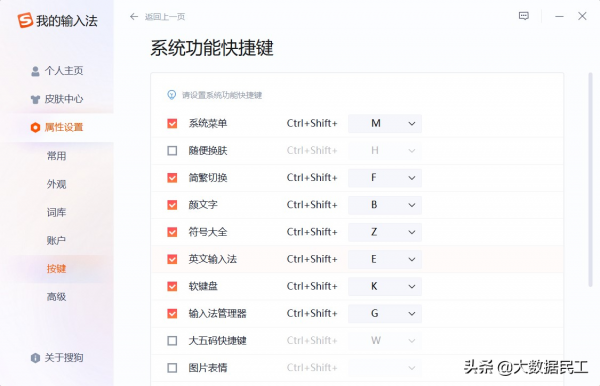Uncheck the 符号大全 checkbox

pos(172,232)
